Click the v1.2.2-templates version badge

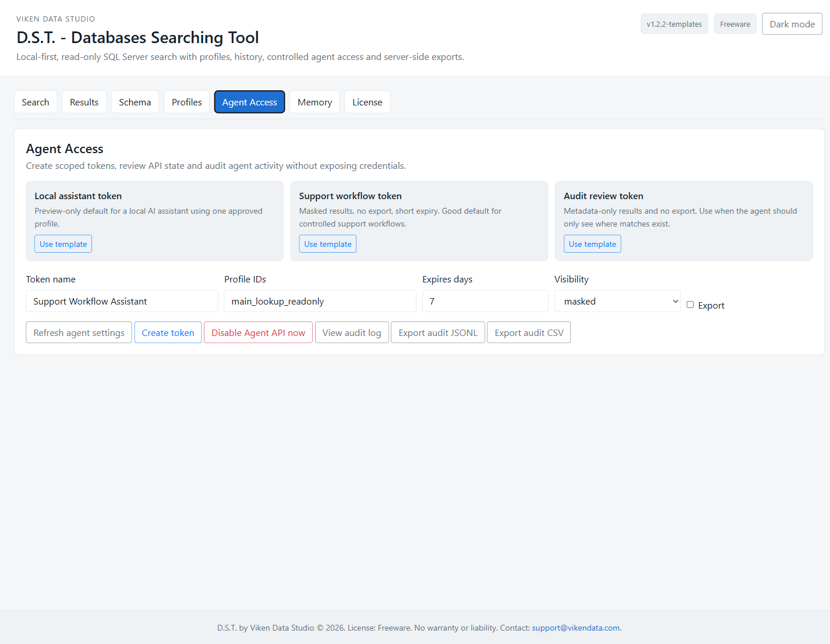(674, 24)
